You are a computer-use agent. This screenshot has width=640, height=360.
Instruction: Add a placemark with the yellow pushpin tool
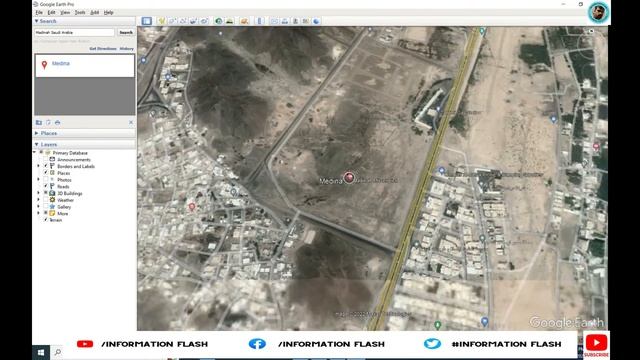161,21
